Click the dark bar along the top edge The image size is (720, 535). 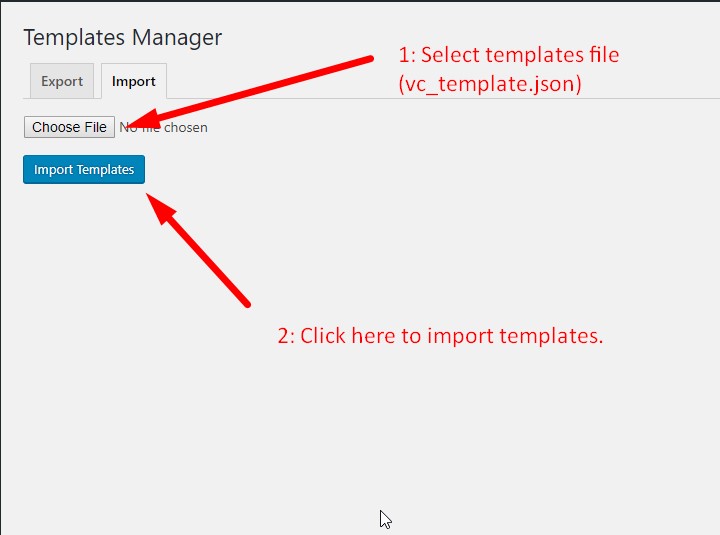pyautogui.click(x=360, y=1)
